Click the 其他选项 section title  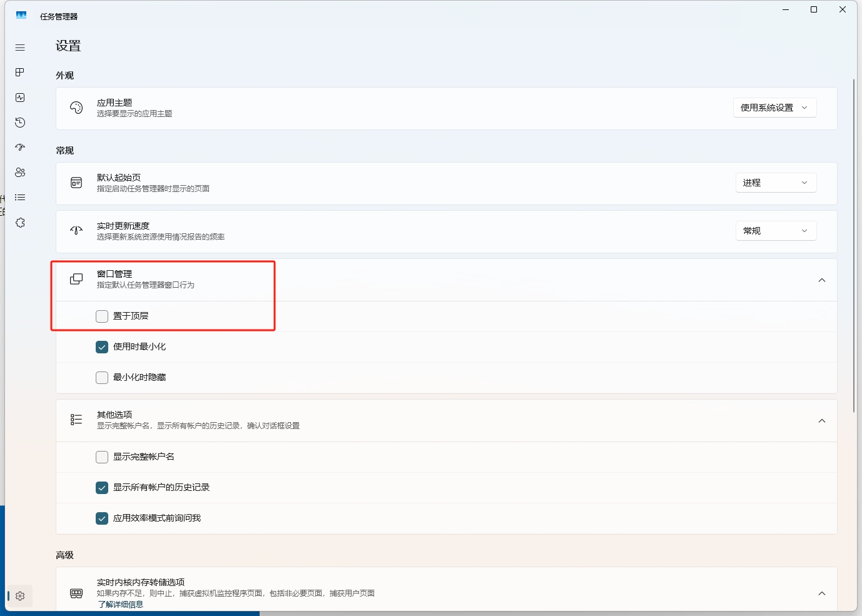click(114, 415)
